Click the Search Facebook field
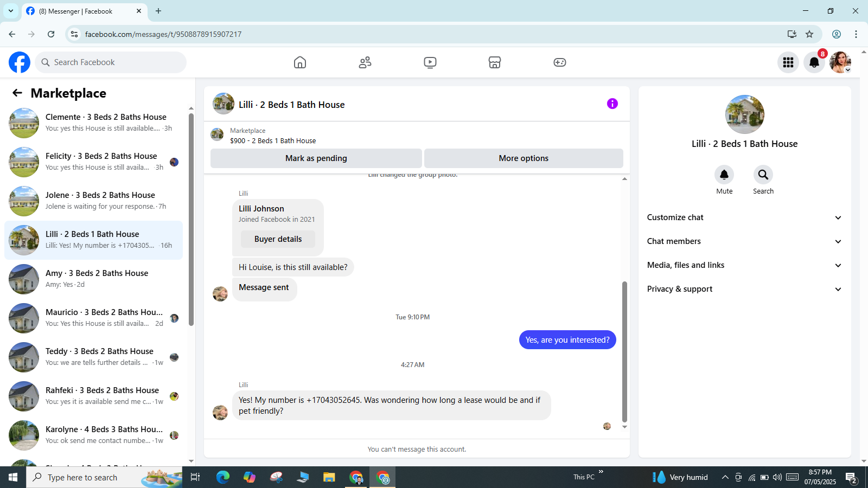Screen dimensions: 868x488 coord(111,62)
